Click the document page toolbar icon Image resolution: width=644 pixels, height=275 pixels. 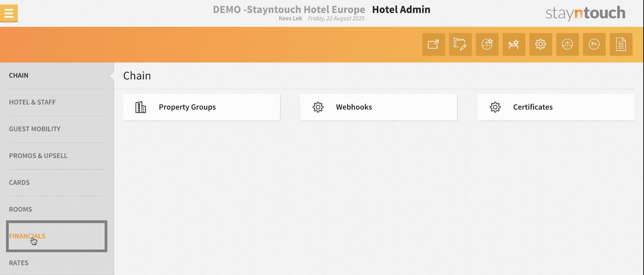pyautogui.click(x=621, y=44)
